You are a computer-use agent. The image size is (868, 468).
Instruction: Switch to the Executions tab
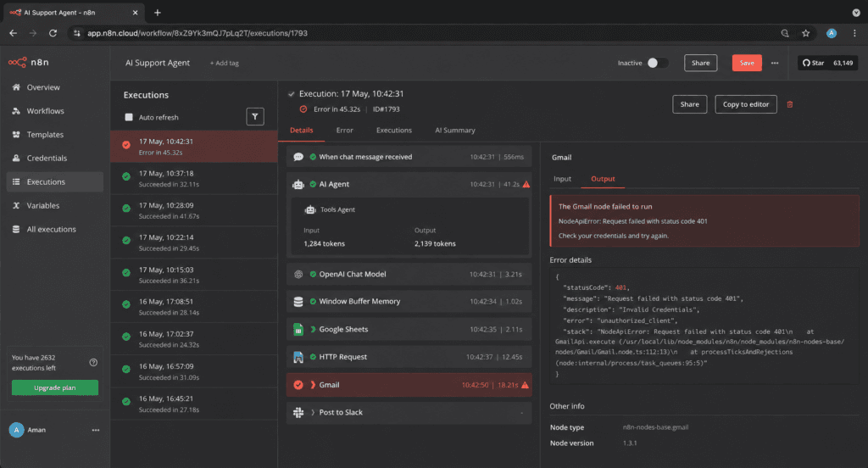point(394,131)
